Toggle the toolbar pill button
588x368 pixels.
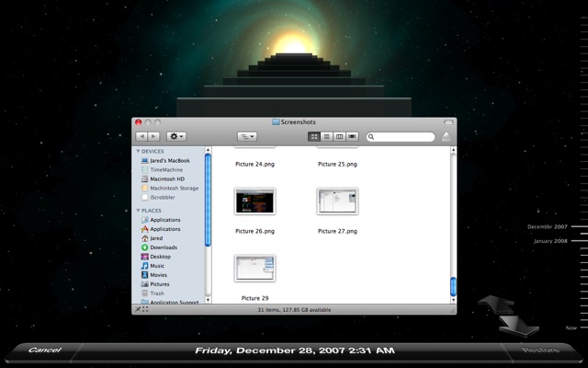pos(448,122)
